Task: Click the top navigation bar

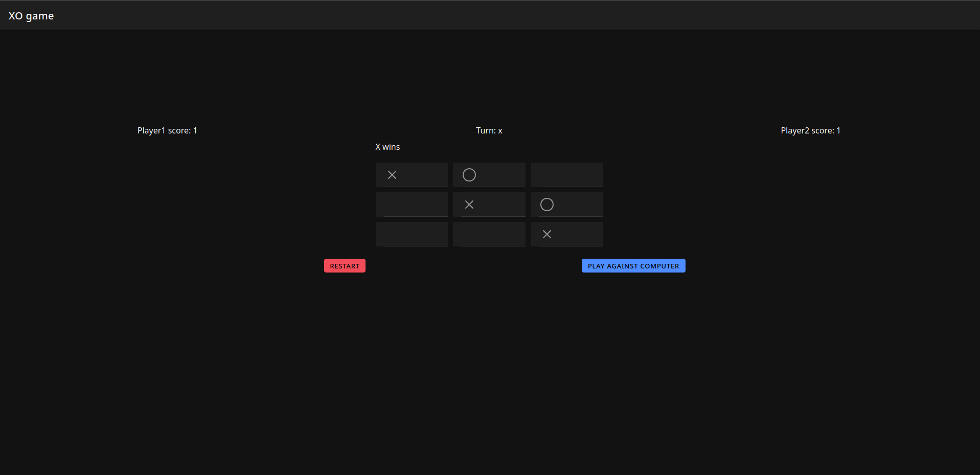Action: click(x=490, y=14)
